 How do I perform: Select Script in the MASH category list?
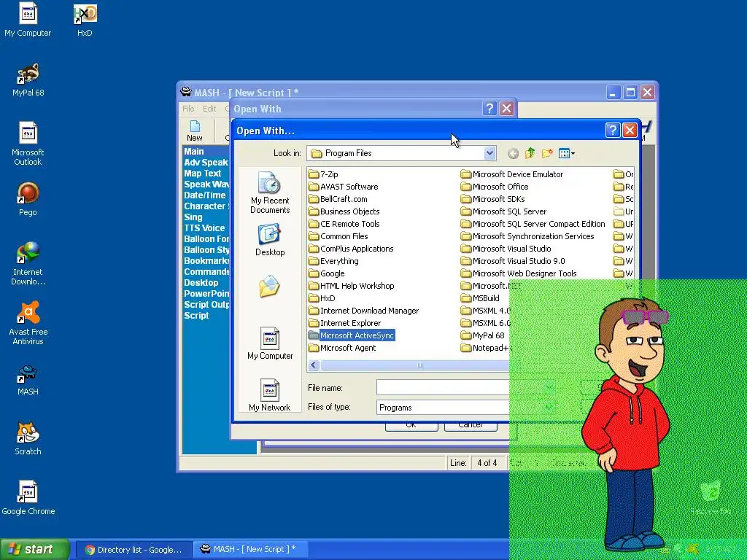pos(196,316)
